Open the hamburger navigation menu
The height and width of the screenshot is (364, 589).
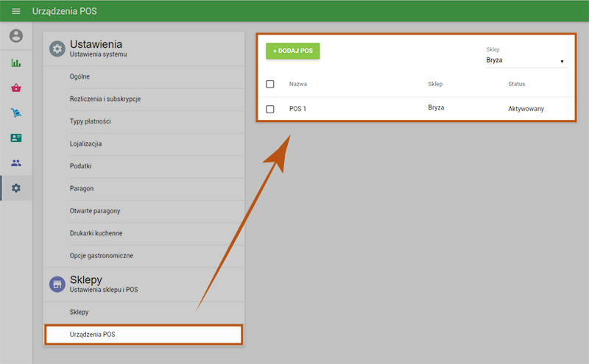(16, 11)
